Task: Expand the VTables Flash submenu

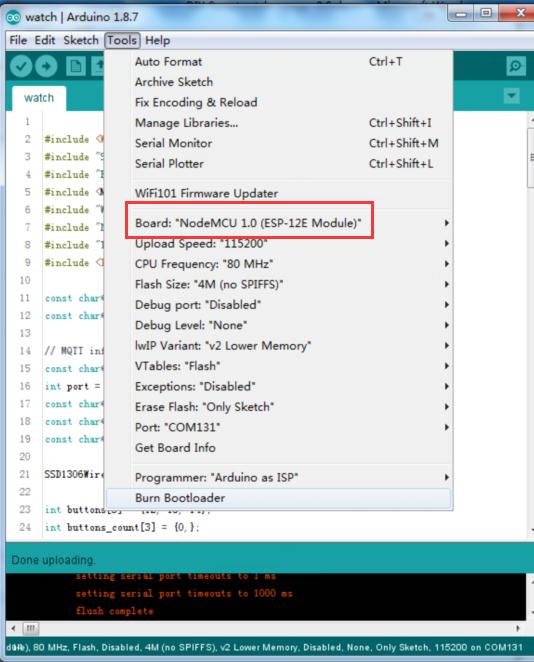Action: (x=279, y=366)
